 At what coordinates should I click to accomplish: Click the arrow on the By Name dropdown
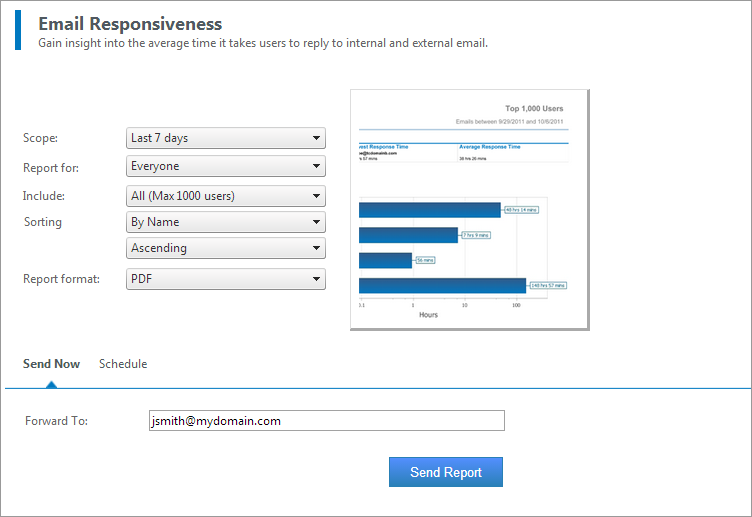click(316, 222)
